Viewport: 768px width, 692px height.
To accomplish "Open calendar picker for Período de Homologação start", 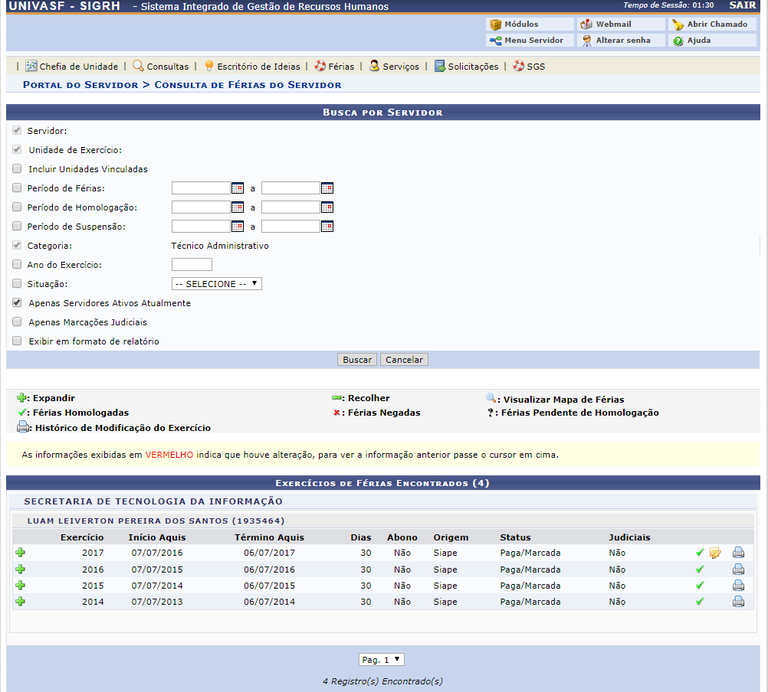I will (238, 208).
